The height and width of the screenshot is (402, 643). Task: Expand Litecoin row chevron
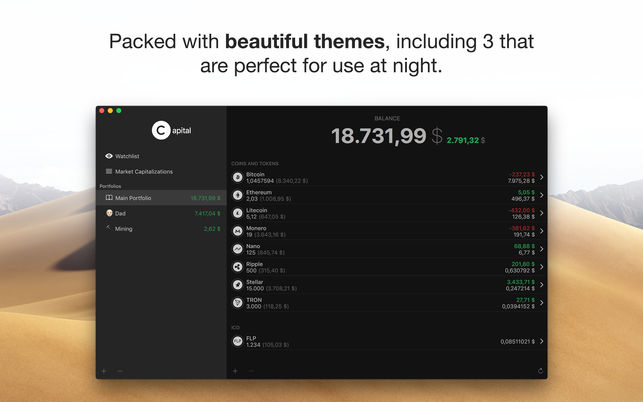coord(542,213)
